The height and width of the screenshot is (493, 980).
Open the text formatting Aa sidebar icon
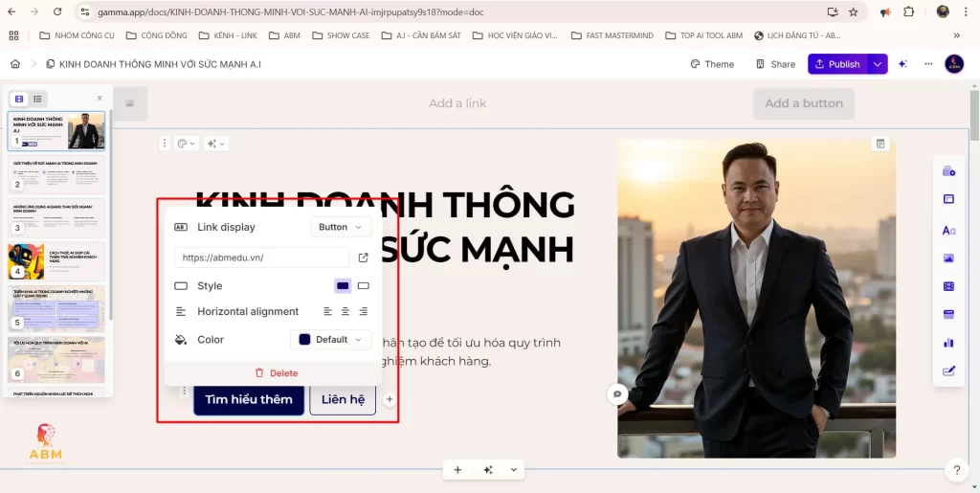[948, 230]
